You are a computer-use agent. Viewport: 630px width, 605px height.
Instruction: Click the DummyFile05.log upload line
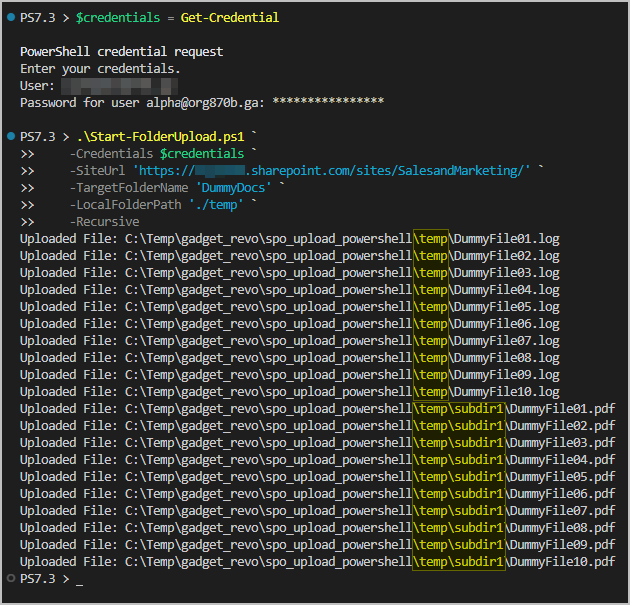point(290,307)
